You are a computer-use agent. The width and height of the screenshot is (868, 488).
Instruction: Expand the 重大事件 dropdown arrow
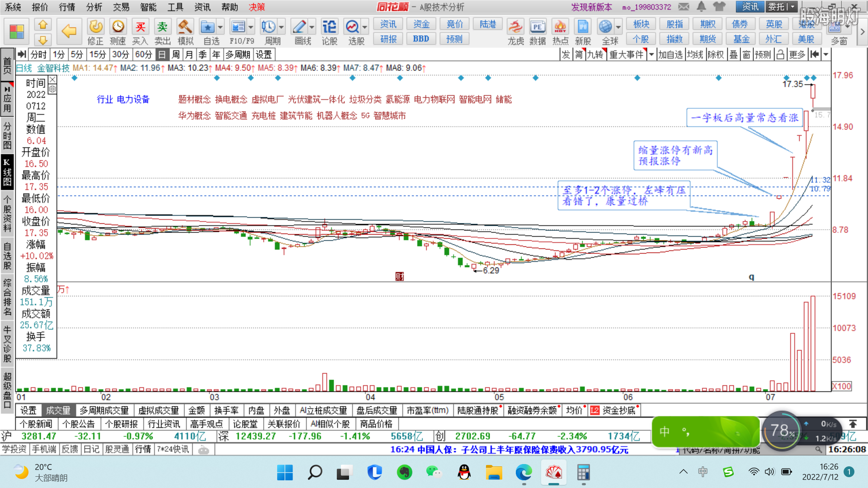[651, 55]
